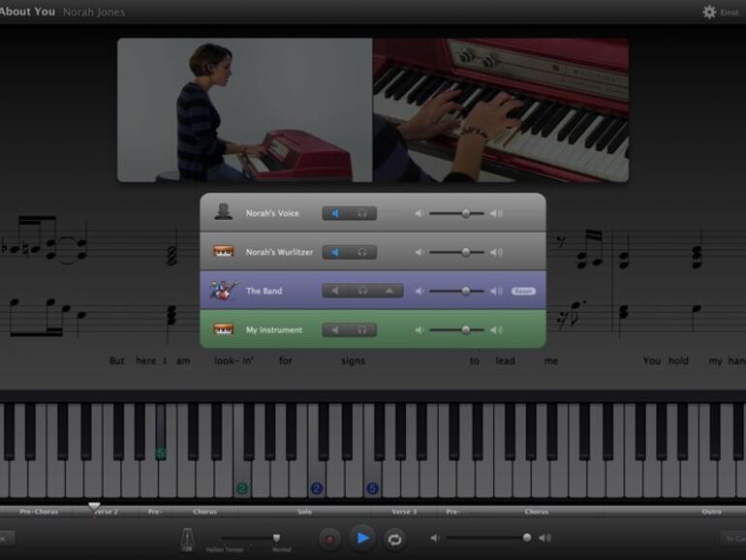Click the lyric word "hold"
Image resolution: width=746 pixels, height=560 pixels.
[x=678, y=360]
